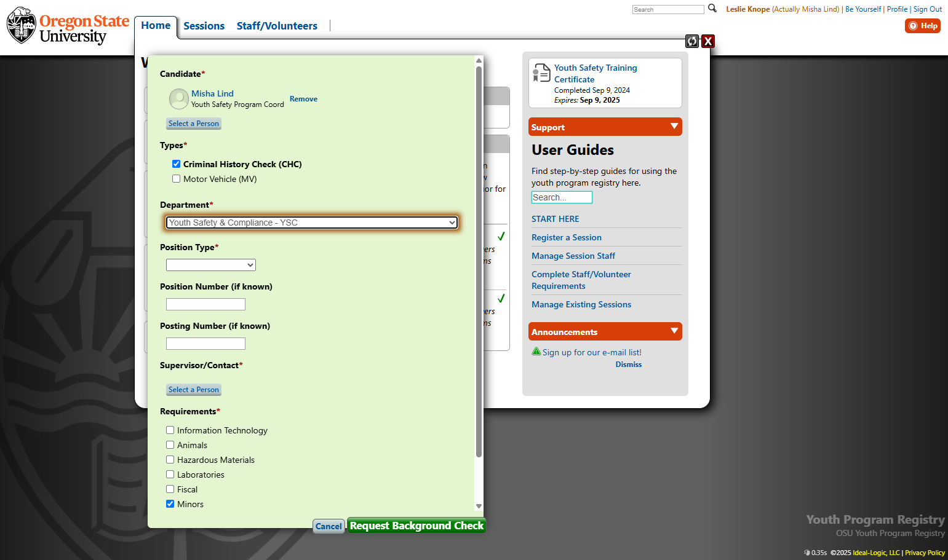Click Select a Person under Candidate
The width and height of the screenshot is (948, 560).
click(x=194, y=124)
